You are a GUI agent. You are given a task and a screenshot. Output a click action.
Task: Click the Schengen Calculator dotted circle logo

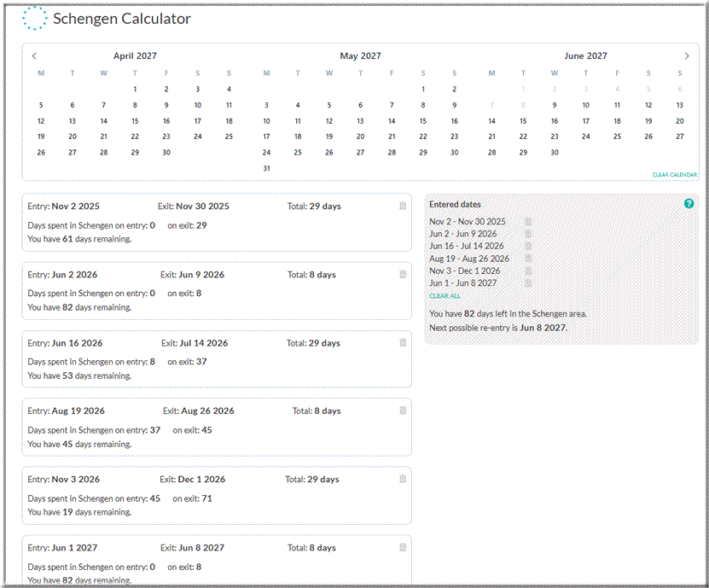35,18
